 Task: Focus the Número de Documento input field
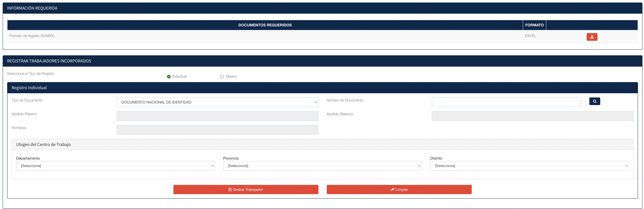click(506, 102)
